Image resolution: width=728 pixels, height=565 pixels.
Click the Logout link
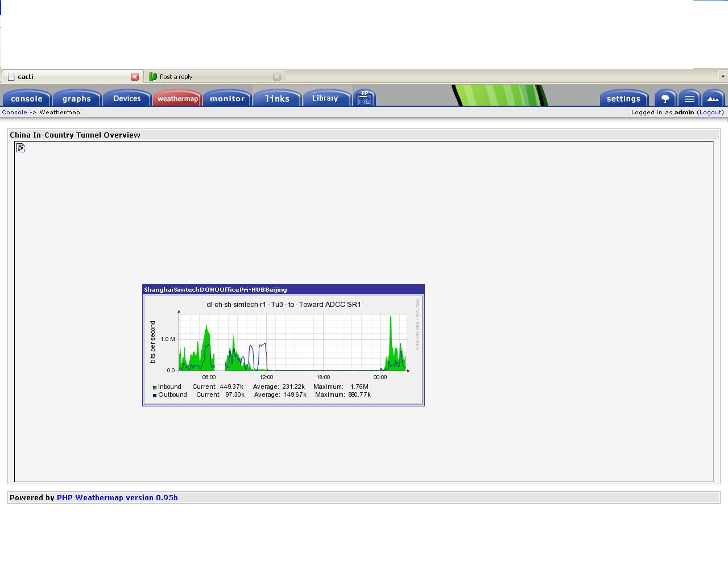pos(711,113)
